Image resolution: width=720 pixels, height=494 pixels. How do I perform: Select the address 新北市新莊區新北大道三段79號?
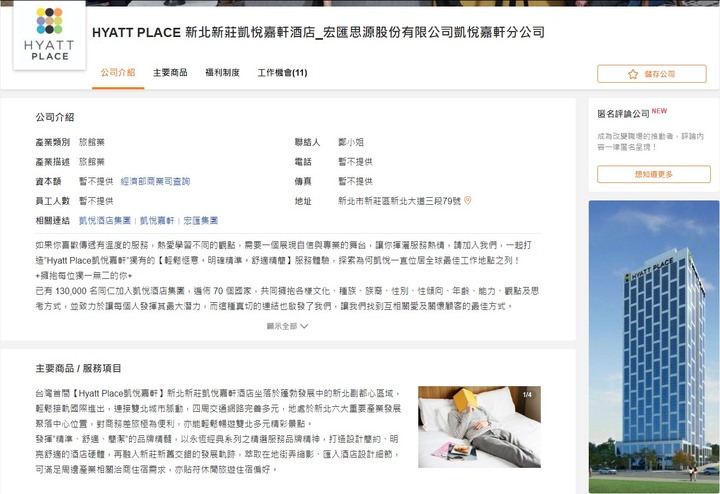point(399,201)
